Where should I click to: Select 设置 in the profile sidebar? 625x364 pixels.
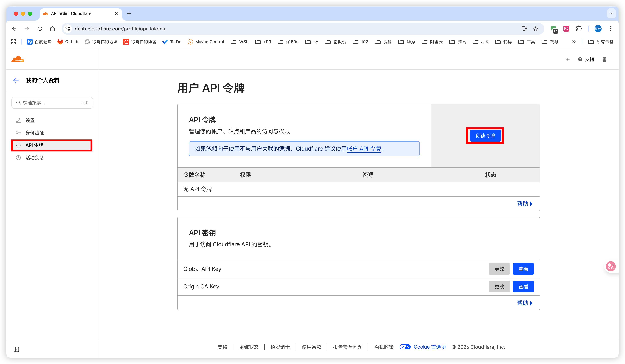click(30, 120)
